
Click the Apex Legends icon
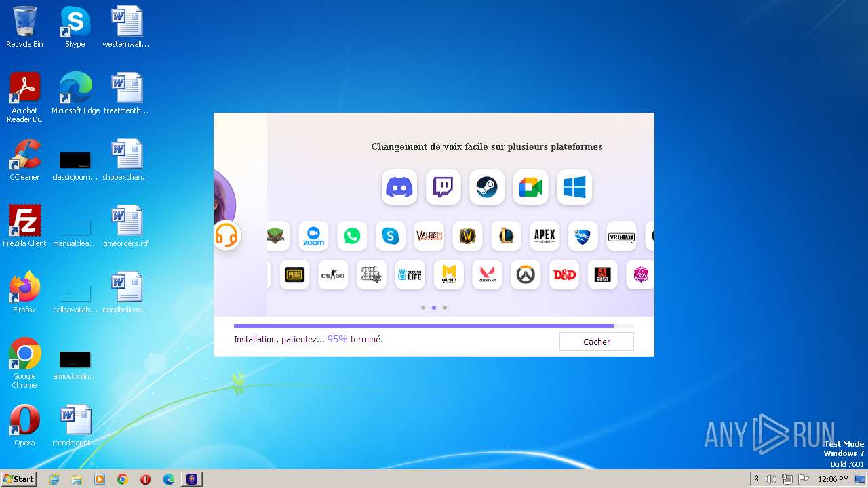pyautogui.click(x=545, y=236)
